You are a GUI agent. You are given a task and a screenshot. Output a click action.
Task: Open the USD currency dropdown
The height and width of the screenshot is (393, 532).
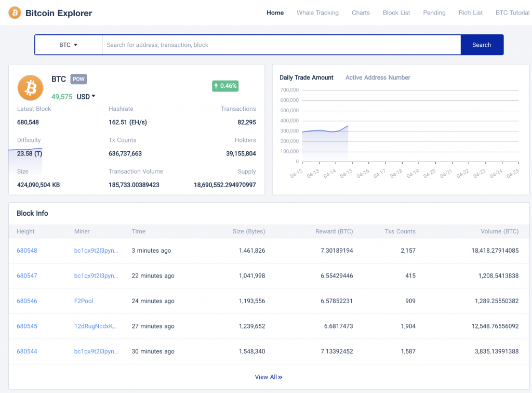[86, 97]
